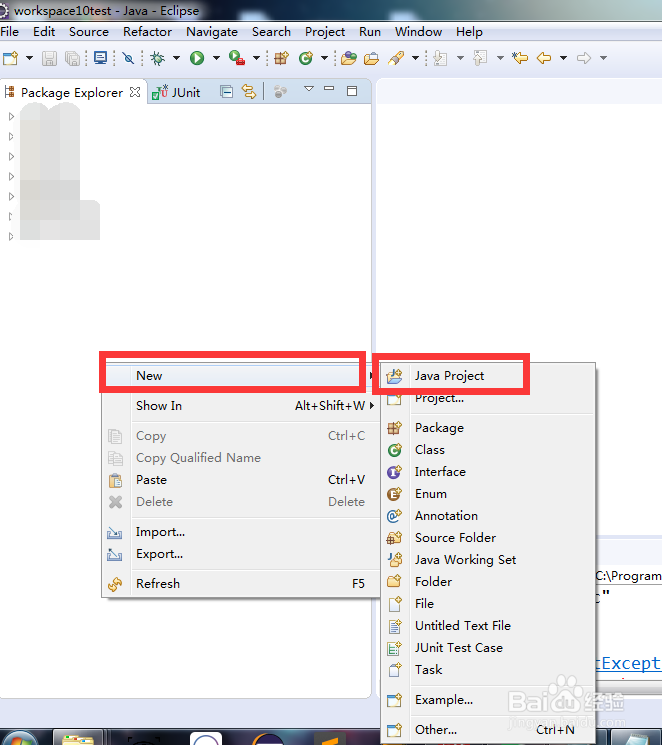Viewport: 662px width, 745px height.
Task: Choose Folder from New submenu
Action: pos(488,582)
